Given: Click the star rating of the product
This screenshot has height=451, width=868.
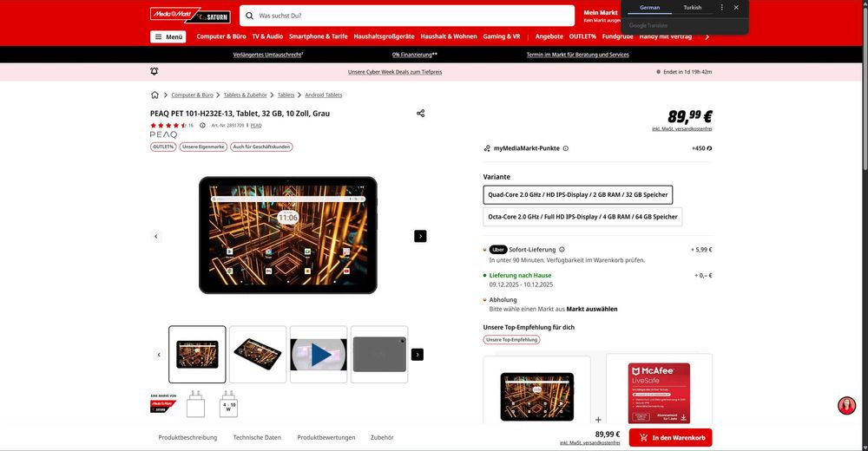Looking at the screenshot, I should [x=168, y=126].
